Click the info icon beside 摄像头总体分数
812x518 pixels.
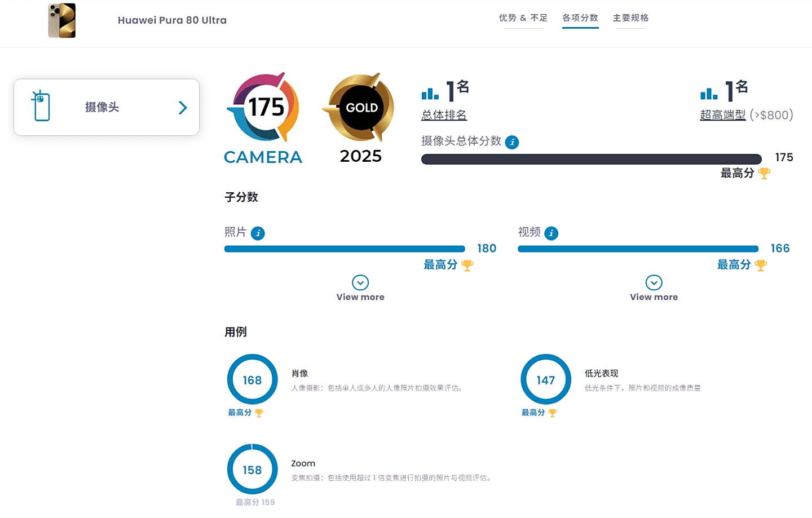coord(512,142)
